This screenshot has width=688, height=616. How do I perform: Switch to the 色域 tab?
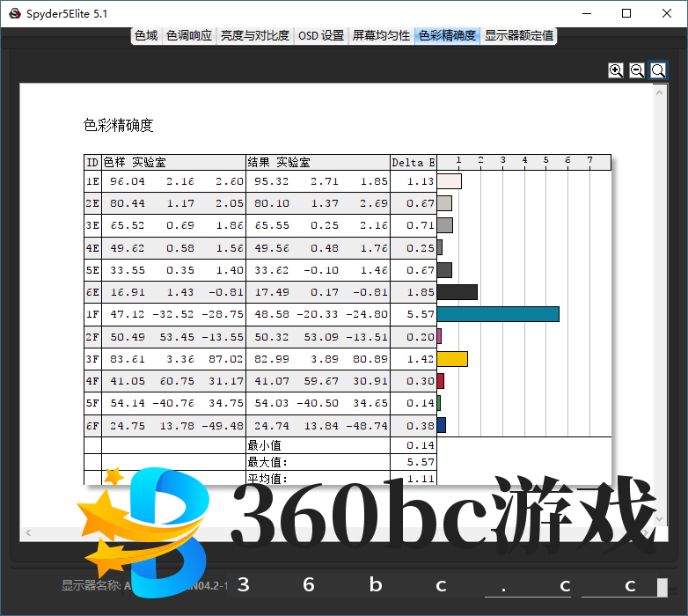[x=146, y=36]
